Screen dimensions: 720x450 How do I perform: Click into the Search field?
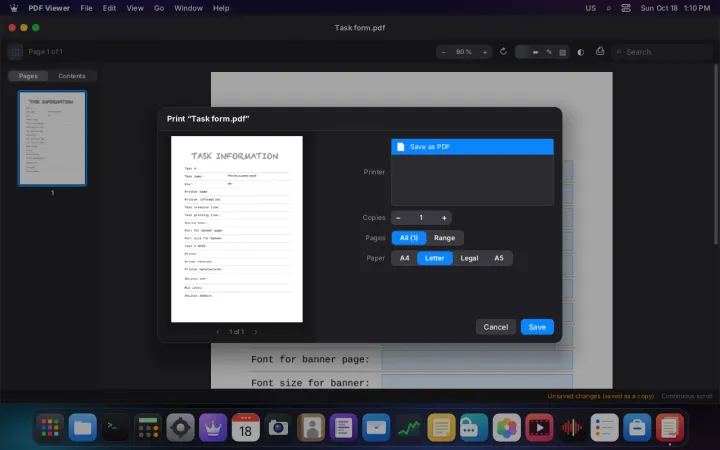pos(661,52)
